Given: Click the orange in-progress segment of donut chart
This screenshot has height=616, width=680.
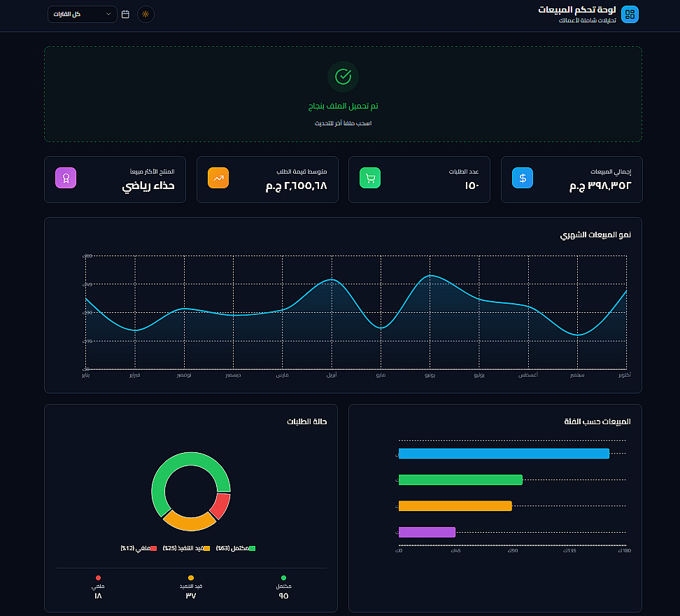Looking at the screenshot, I should click(x=190, y=524).
